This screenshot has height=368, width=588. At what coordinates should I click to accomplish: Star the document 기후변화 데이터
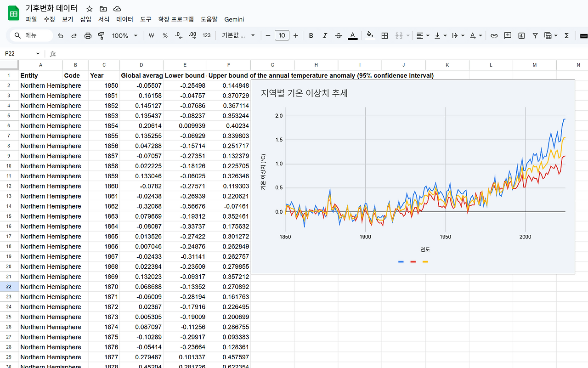pyautogui.click(x=90, y=9)
